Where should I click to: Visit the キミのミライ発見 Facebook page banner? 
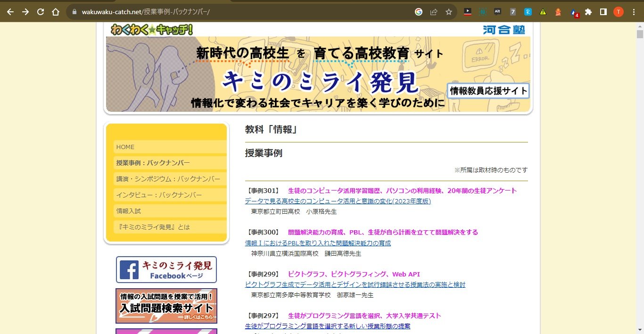(166, 270)
